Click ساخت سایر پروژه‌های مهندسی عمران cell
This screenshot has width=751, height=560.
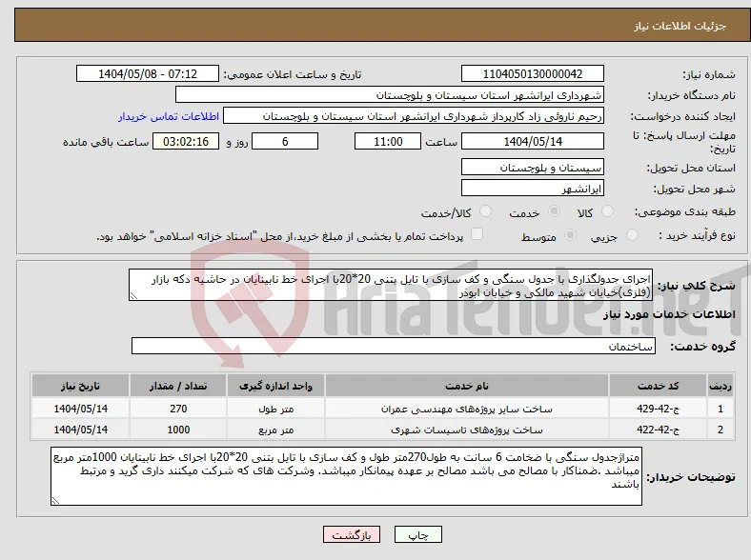(x=466, y=409)
